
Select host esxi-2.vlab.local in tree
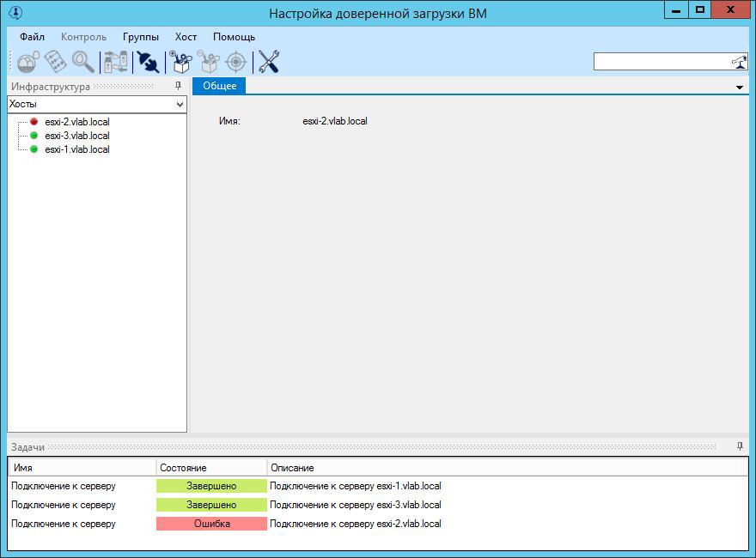point(77,122)
